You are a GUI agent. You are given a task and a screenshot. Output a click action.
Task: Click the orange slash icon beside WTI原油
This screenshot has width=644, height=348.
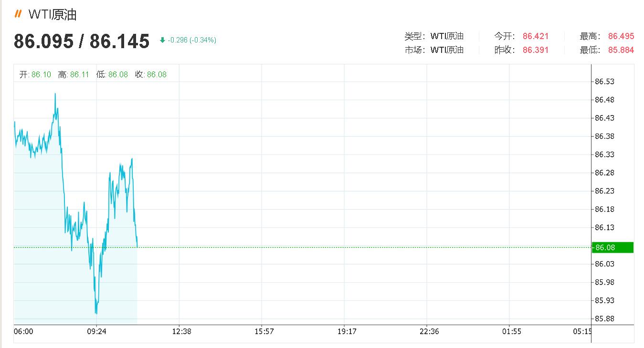tap(18, 14)
